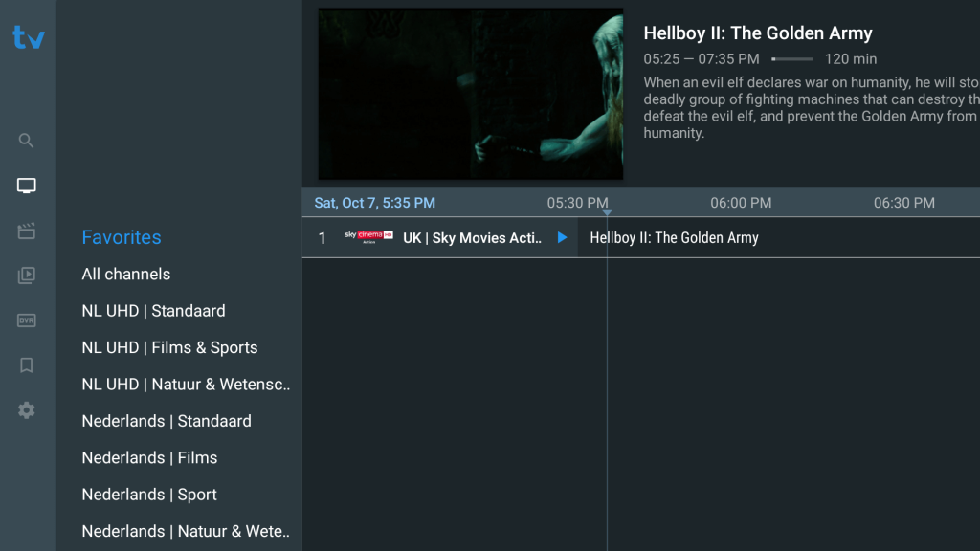Open the DVR recordings icon
980x551 pixels.
[27, 320]
